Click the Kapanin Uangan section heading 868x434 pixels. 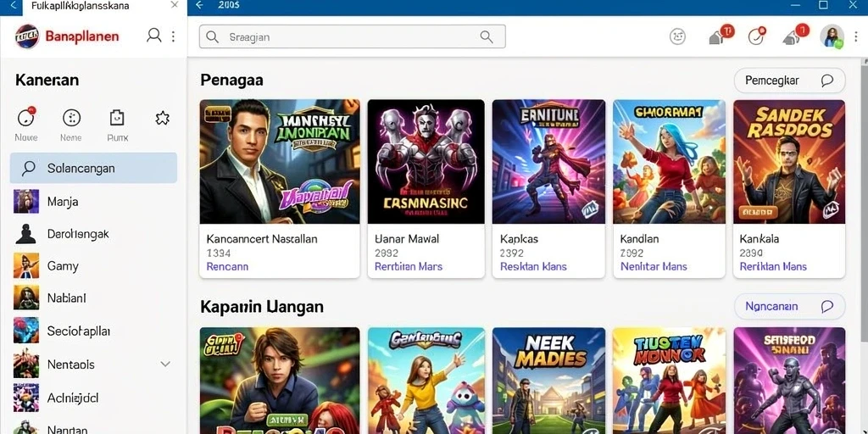coord(262,307)
